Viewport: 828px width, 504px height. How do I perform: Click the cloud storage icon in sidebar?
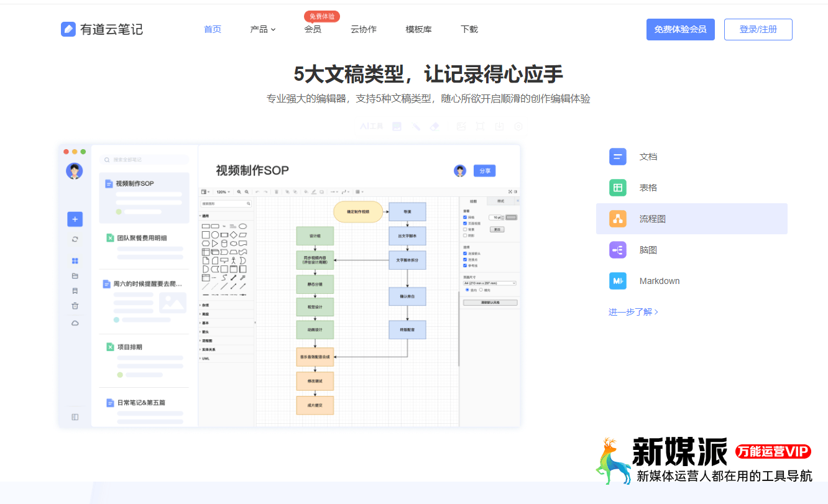click(75, 323)
